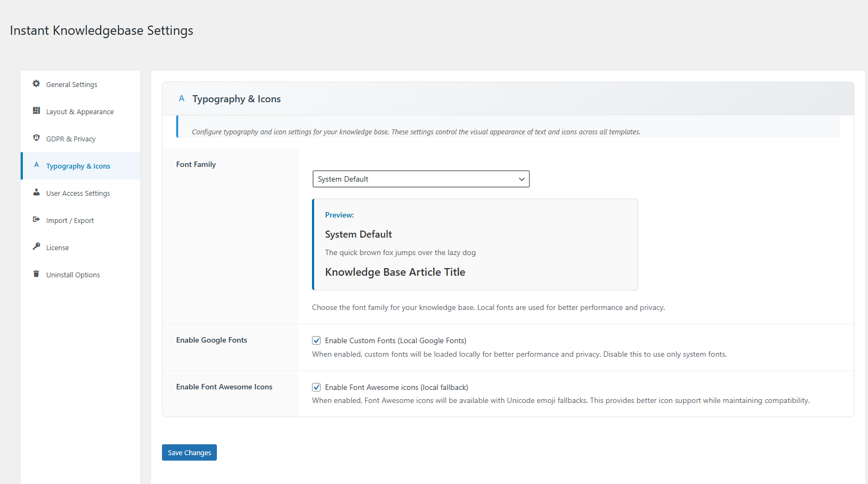The image size is (868, 484).
Task: Click the 'Typography & Icons' section heading
Action: pyautogui.click(x=236, y=99)
